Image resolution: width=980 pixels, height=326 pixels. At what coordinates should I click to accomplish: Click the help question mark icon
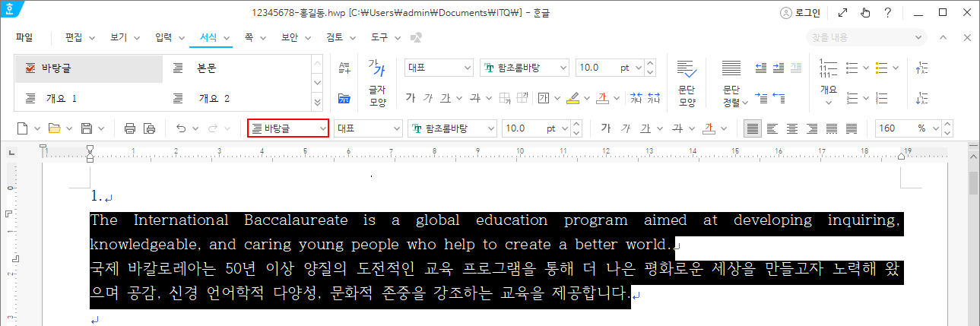887,12
